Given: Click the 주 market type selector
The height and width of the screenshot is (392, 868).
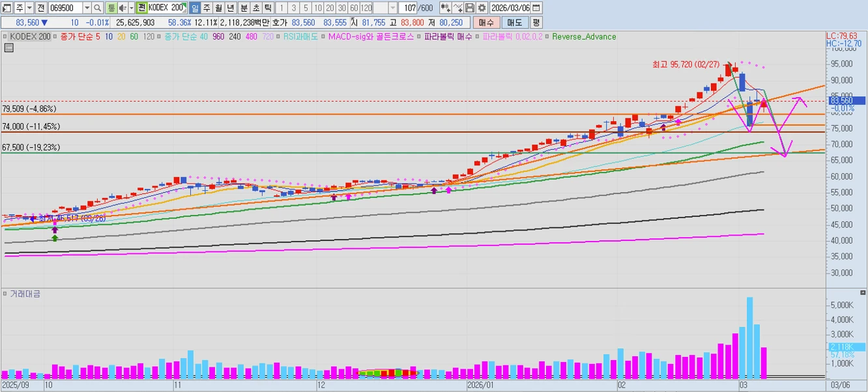Looking at the screenshot, I should pyautogui.click(x=20, y=8).
